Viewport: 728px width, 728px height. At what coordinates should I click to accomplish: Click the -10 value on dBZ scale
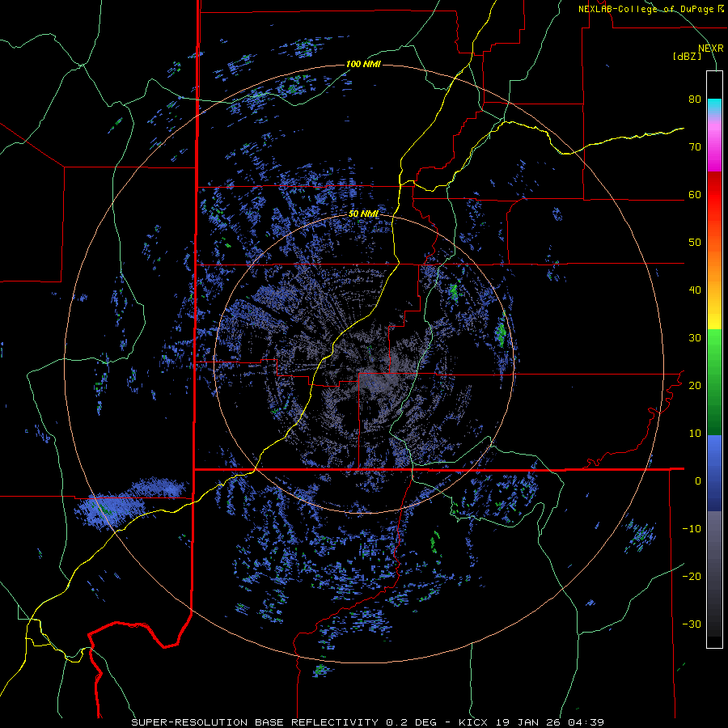[x=692, y=529]
